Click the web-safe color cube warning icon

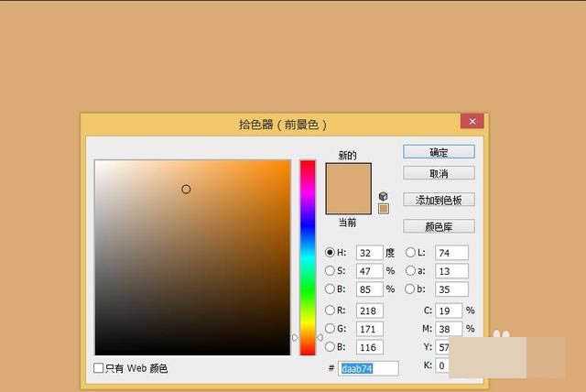pyautogui.click(x=384, y=197)
